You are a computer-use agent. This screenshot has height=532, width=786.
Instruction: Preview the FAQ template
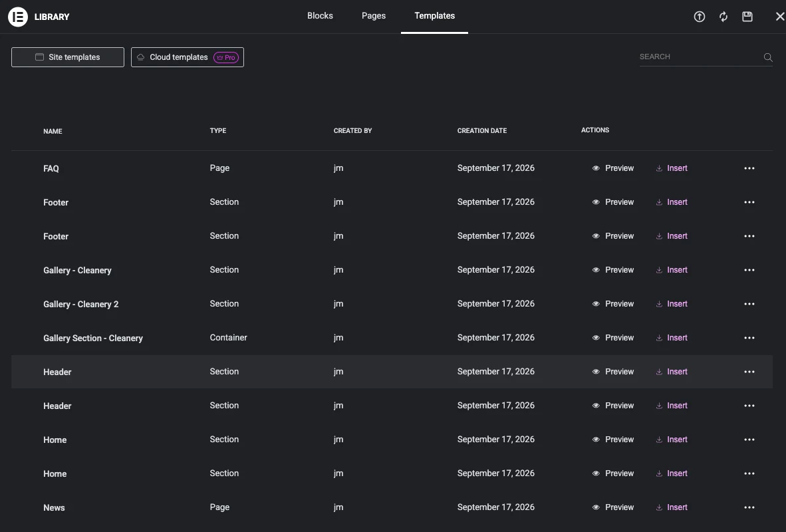[x=613, y=168]
